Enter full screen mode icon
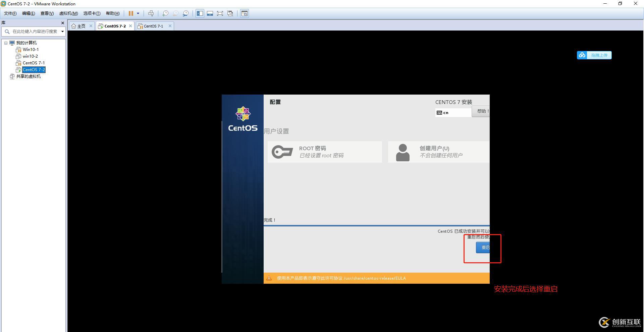This screenshot has height=332, width=644. tap(220, 13)
